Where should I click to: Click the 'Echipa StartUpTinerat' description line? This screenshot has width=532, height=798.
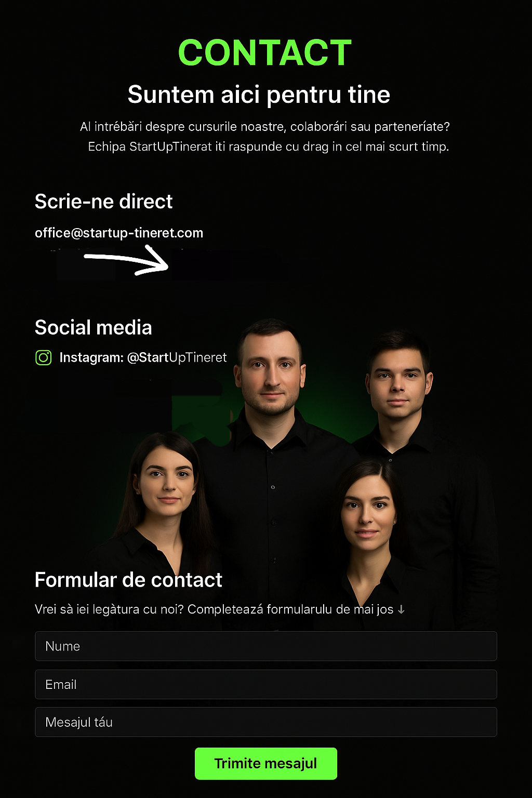[x=269, y=147]
